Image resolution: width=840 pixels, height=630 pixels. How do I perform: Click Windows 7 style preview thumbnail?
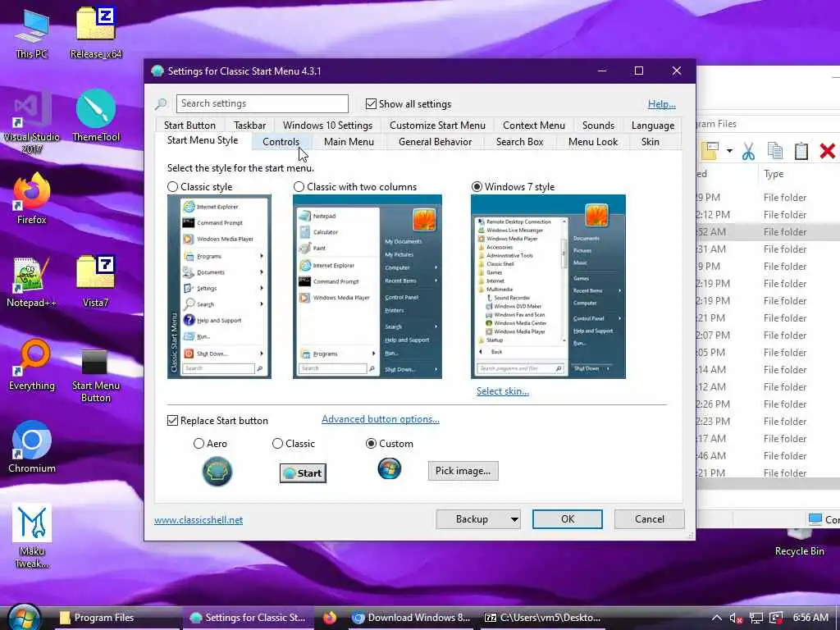(x=548, y=286)
